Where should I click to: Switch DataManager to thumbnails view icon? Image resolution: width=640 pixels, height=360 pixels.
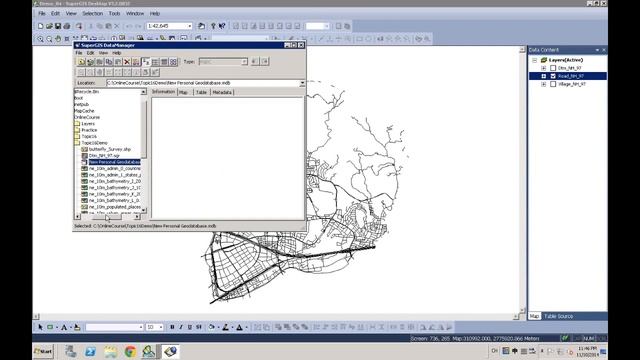(173, 62)
